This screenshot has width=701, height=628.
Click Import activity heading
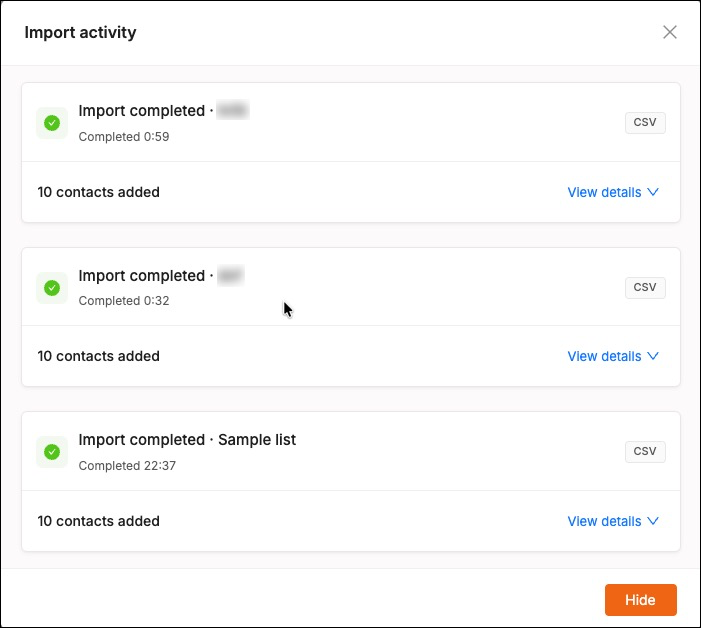(x=80, y=33)
